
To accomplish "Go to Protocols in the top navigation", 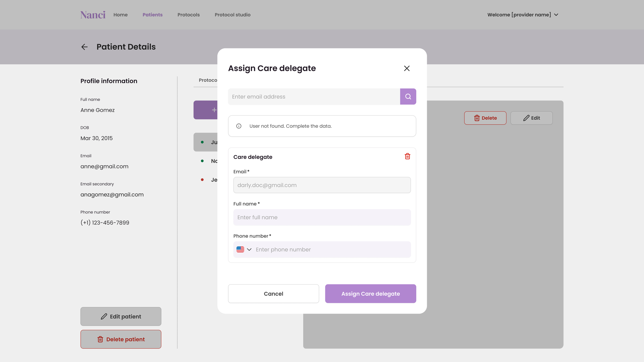I will [188, 15].
